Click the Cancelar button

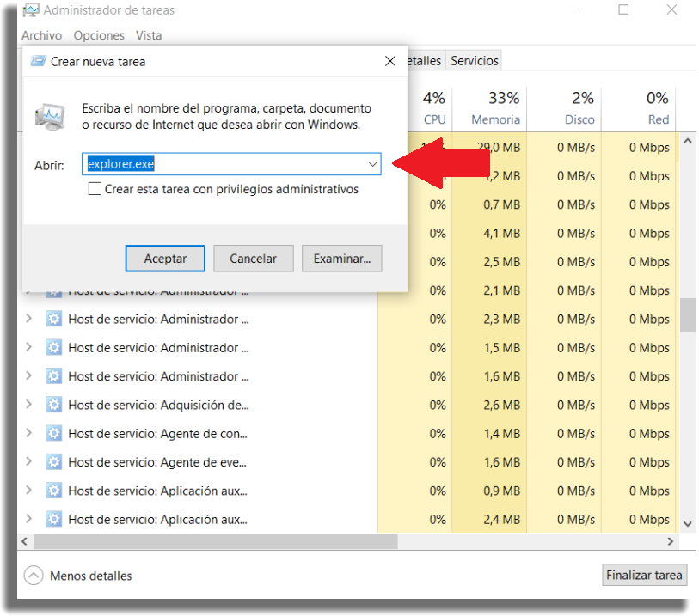(x=254, y=259)
